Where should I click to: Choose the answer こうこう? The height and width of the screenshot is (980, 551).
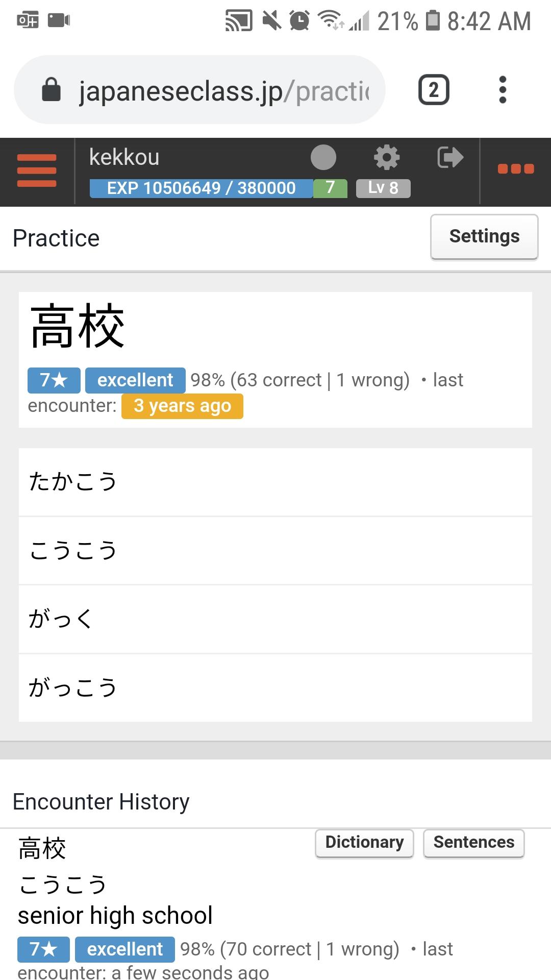(275, 551)
